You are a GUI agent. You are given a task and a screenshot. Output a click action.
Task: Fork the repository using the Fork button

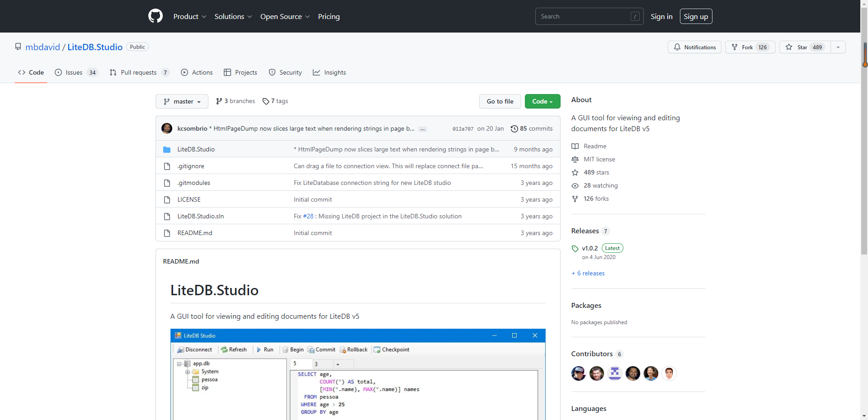[x=750, y=47]
